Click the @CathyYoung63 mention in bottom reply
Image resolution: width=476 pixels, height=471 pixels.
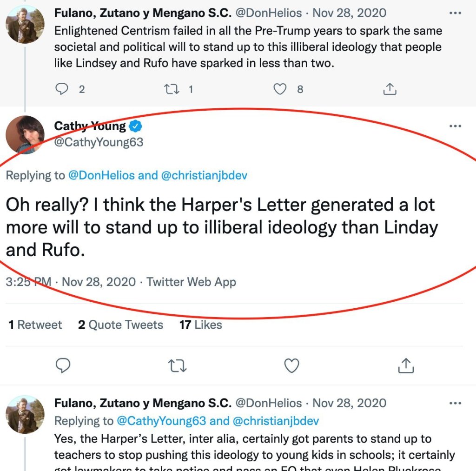click(x=161, y=421)
